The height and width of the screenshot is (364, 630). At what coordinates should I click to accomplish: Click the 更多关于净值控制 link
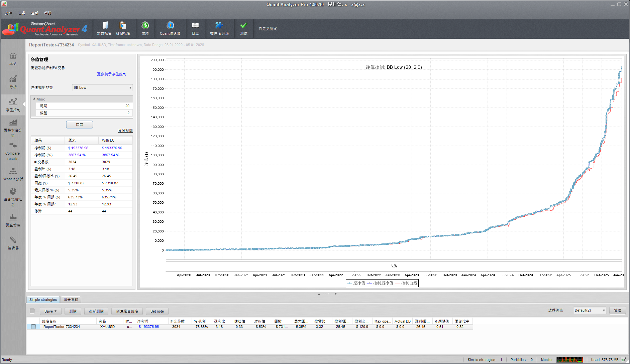coord(112,74)
